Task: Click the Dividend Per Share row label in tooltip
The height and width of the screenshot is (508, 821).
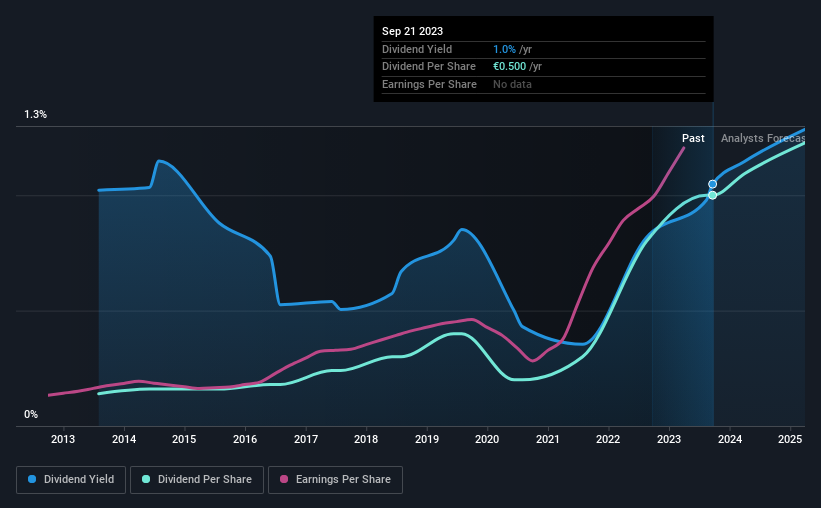Action: coord(429,67)
